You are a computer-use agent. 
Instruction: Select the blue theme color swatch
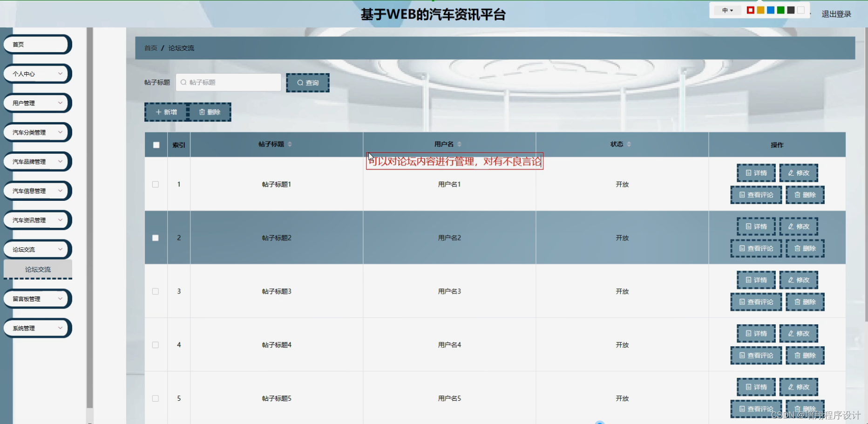[x=771, y=10]
